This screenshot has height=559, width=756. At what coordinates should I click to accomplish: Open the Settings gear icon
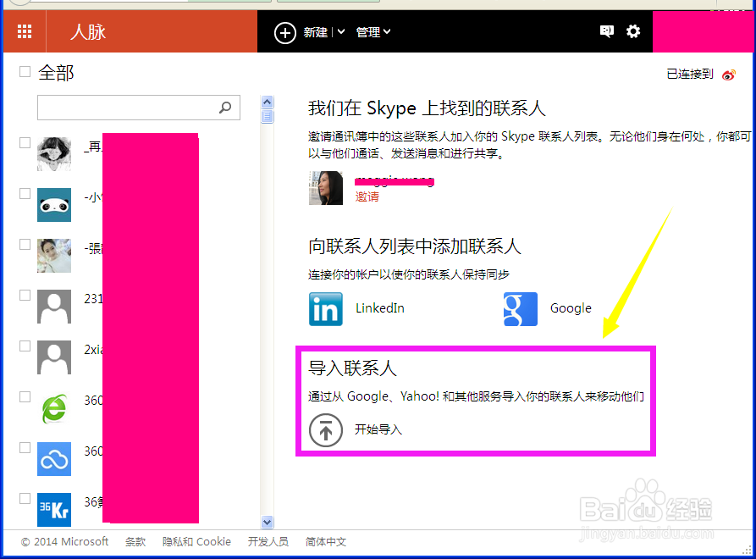[x=633, y=30]
